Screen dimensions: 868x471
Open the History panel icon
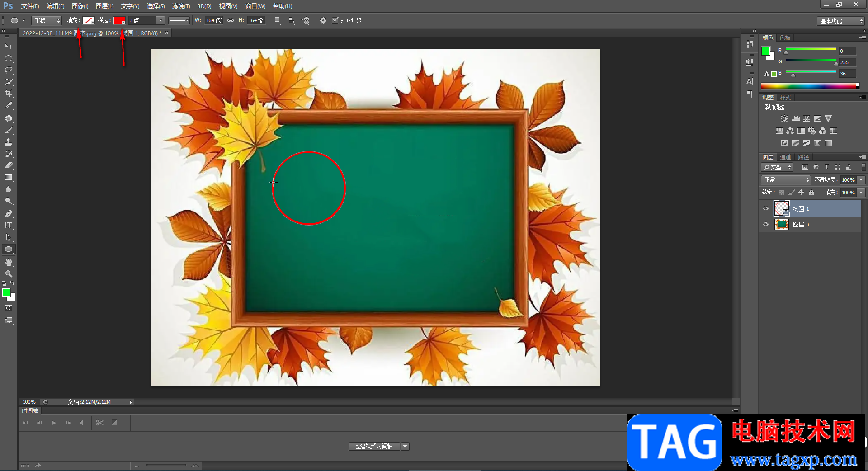click(x=750, y=44)
